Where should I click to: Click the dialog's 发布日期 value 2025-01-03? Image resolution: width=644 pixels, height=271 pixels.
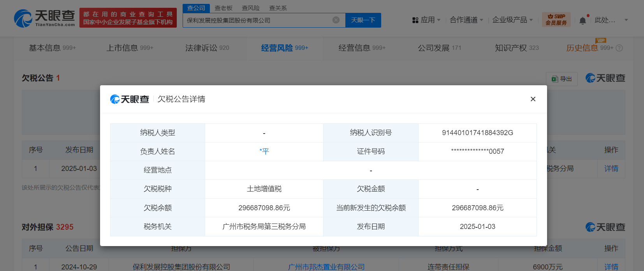click(478, 227)
